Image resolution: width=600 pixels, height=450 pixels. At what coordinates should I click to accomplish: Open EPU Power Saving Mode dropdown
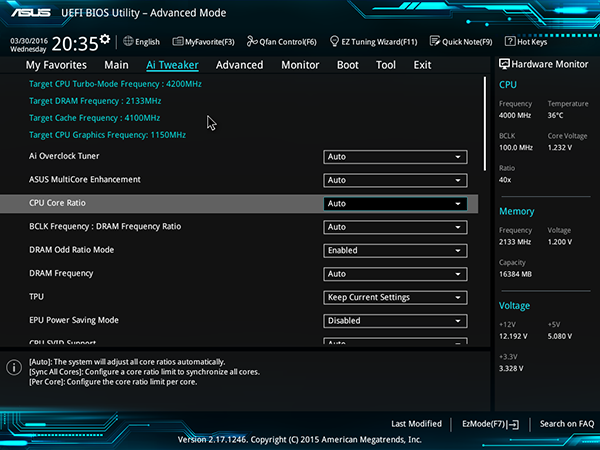pyautogui.click(x=395, y=321)
